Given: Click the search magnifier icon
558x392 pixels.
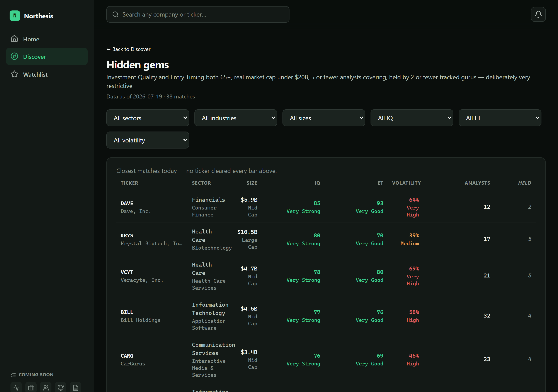Looking at the screenshot, I should [116, 15].
